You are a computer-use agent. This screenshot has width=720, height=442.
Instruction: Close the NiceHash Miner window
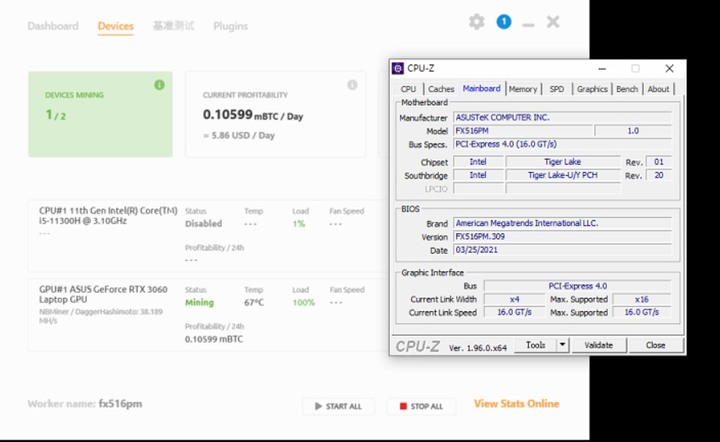(x=553, y=22)
